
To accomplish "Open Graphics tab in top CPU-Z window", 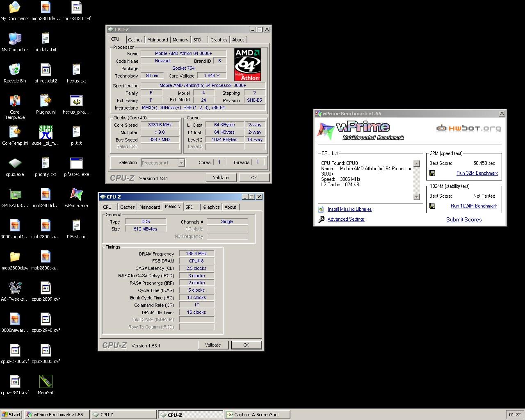I will coord(219,40).
